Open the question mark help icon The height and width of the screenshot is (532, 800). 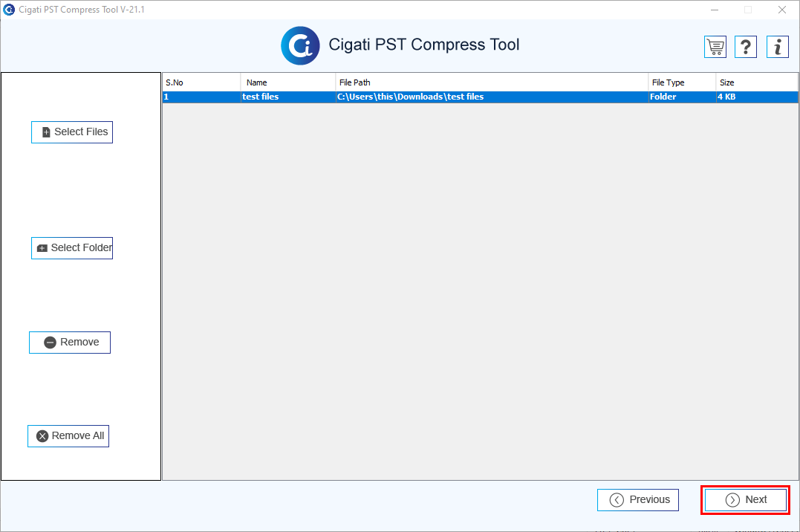tap(746, 47)
